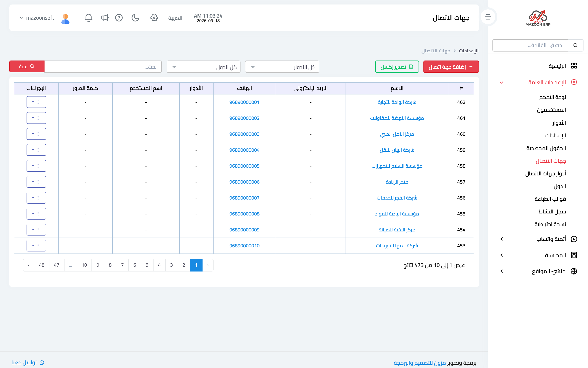Click الإعدادات breadcrumb link
Image resolution: width=588 pixels, height=368 pixels.
[x=468, y=51]
